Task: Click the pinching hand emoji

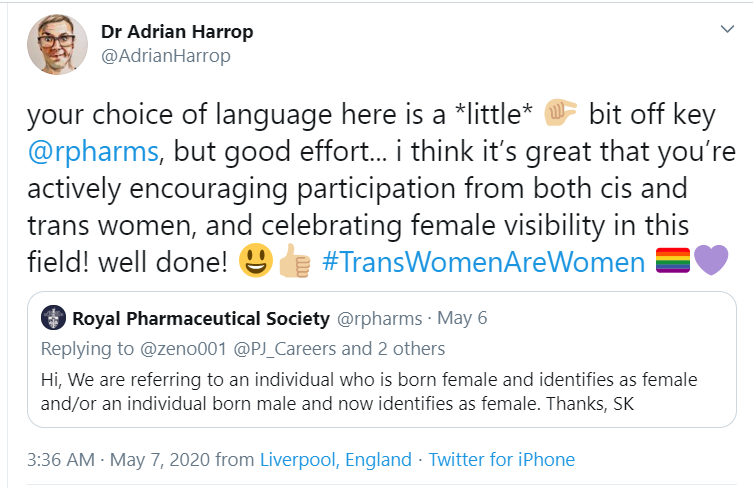Action: 560,113
